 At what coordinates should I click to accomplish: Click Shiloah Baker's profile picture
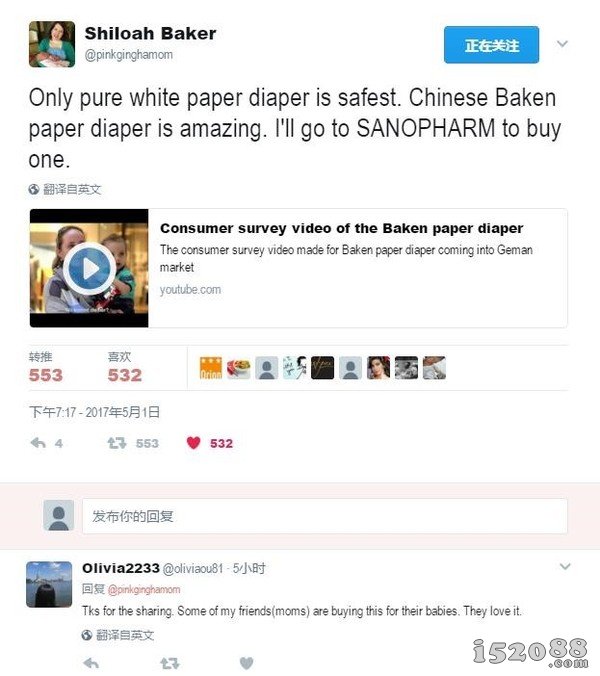pyautogui.click(x=52, y=44)
